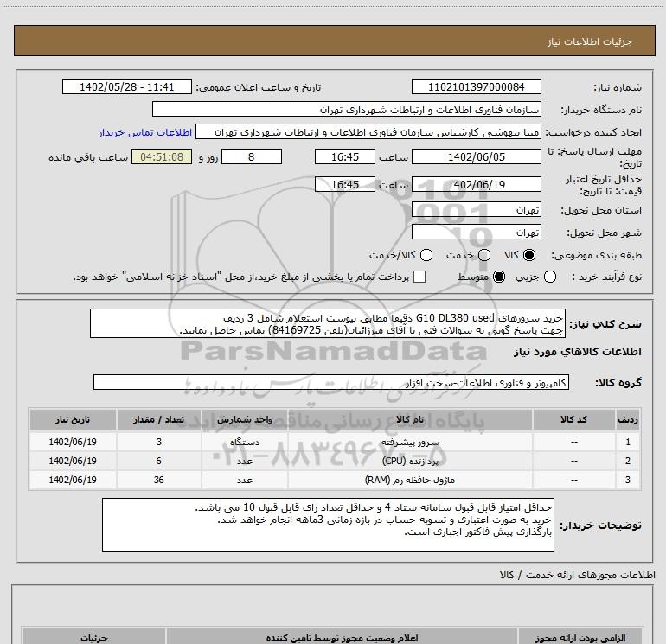This screenshot has height=644, width=666.
Task: Click the تاریخ نیاز column header
Action: click(x=73, y=419)
